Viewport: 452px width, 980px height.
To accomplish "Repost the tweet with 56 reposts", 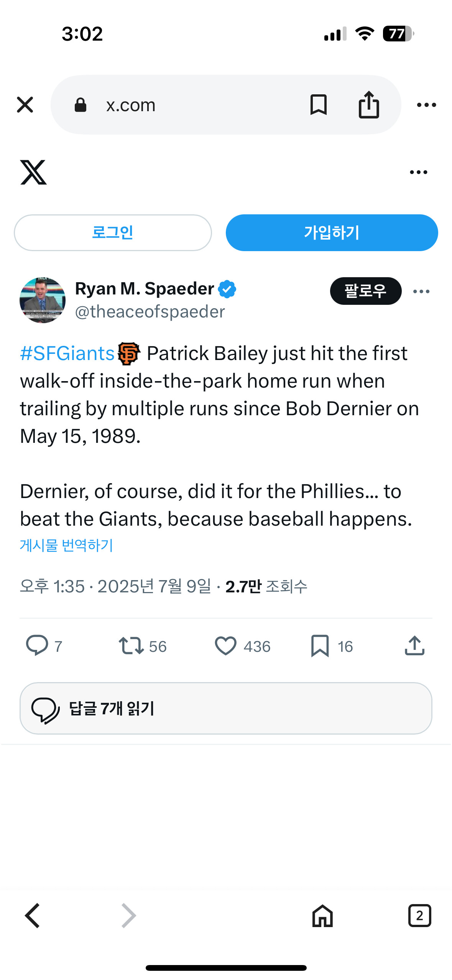I will point(131,646).
